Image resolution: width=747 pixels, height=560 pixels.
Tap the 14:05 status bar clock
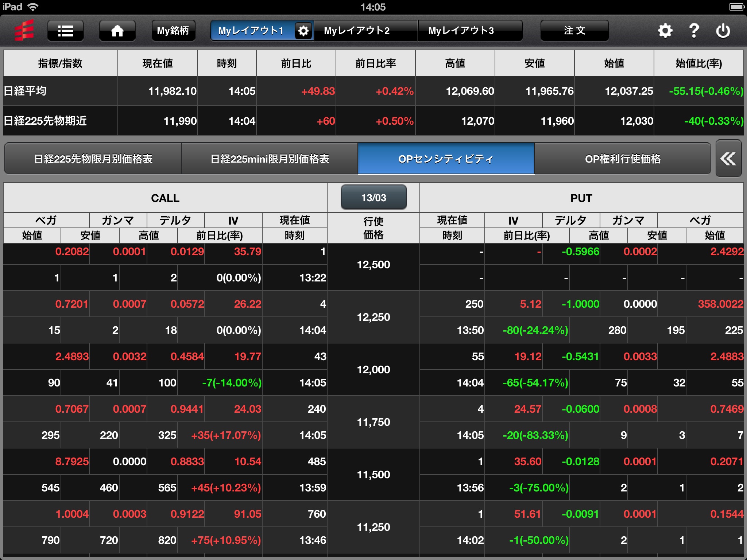coord(373,7)
